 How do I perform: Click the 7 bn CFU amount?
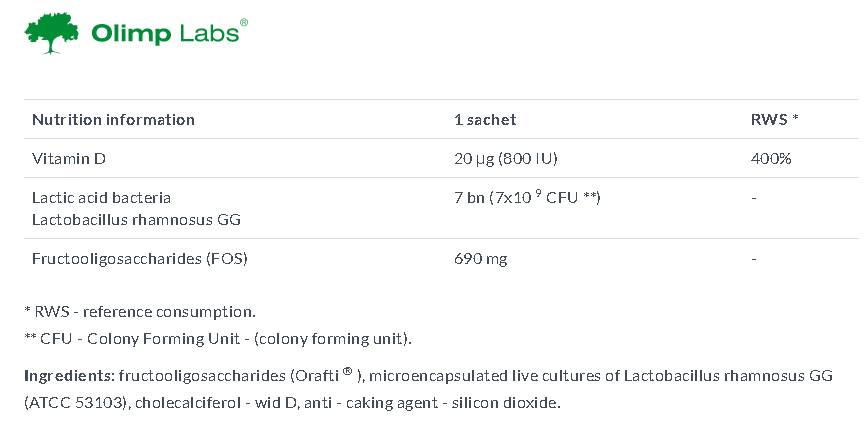point(527,197)
